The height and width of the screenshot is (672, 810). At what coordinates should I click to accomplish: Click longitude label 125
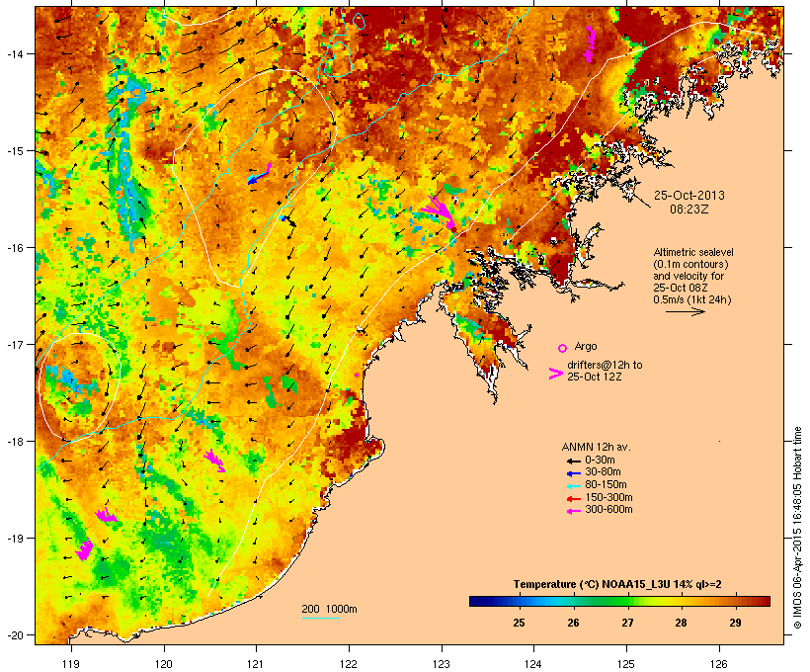pyautogui.click(x=626, y=664)
